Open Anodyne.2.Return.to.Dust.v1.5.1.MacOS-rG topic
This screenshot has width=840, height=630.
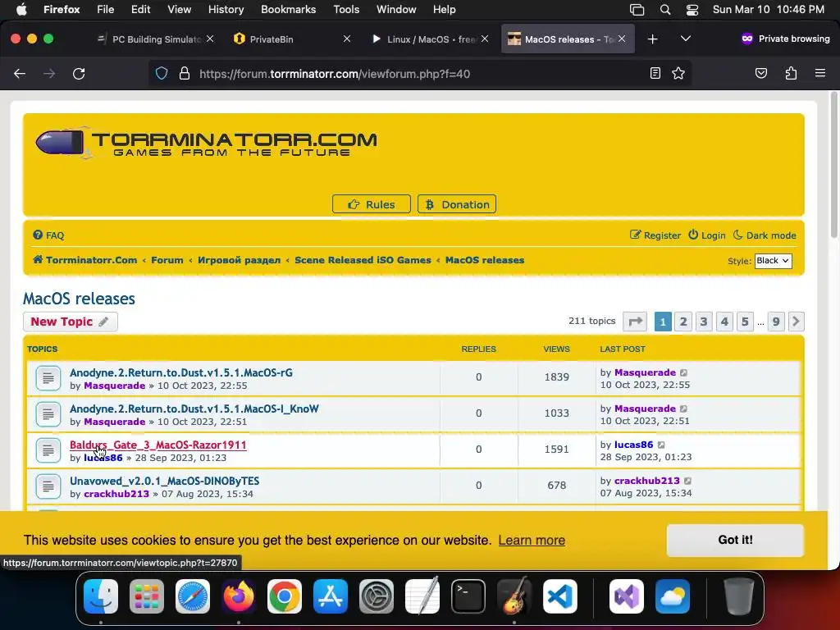(x=181, y=372)
